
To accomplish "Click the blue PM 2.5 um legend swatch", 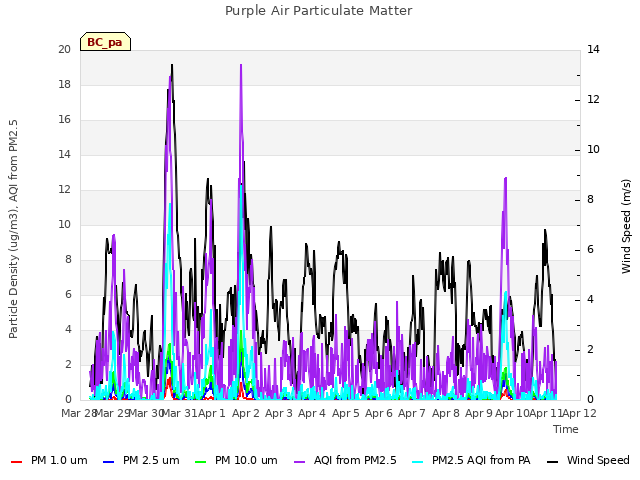I will (x=109, y=462).
